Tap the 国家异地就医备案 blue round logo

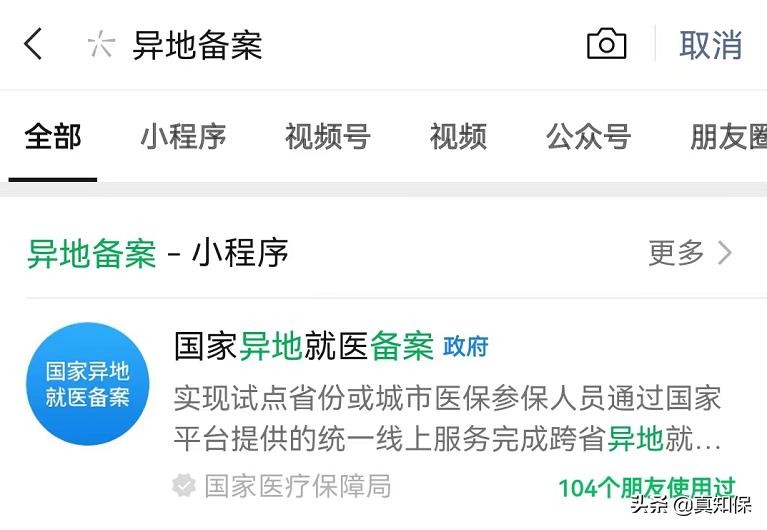coord(88,384)
